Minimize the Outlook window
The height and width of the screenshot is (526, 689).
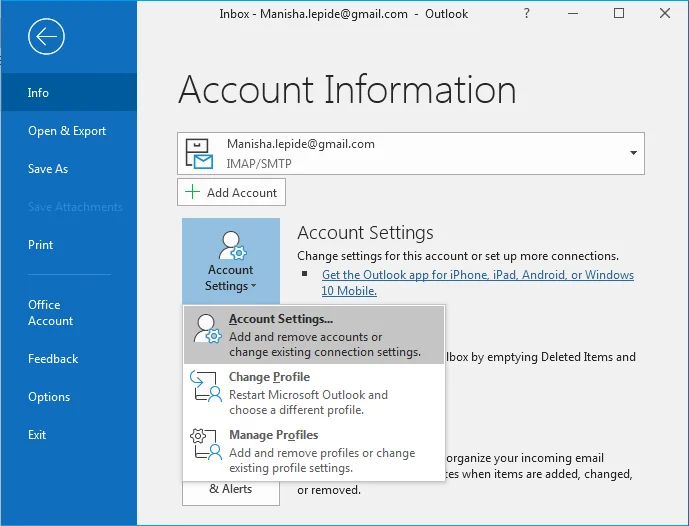click(573, 13)
